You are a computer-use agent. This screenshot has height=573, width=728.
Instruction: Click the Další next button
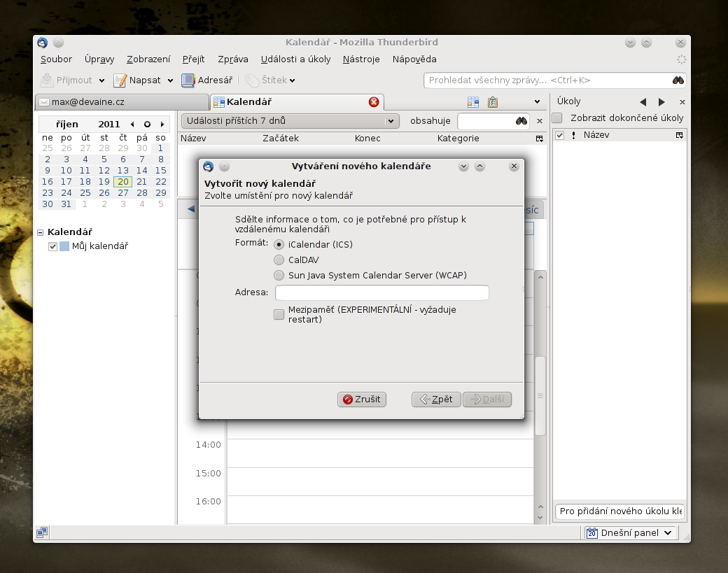click(x=487, y=399)
